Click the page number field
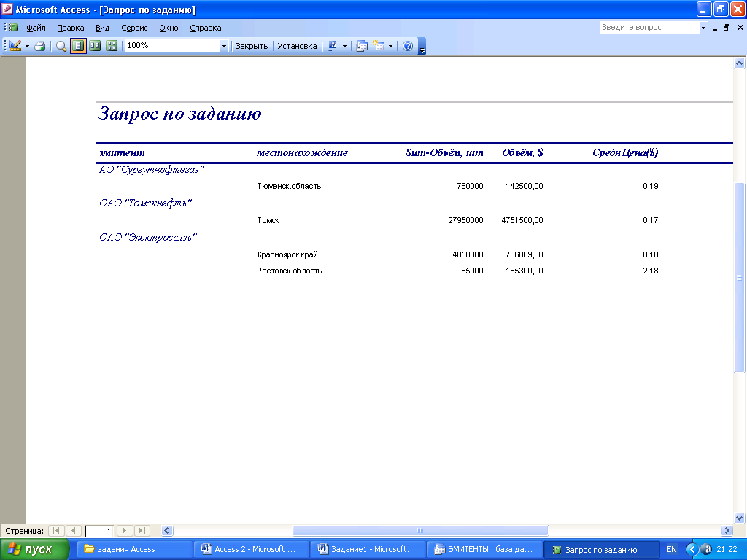Screen dimensions: 747x560 (x=99, y=531)
